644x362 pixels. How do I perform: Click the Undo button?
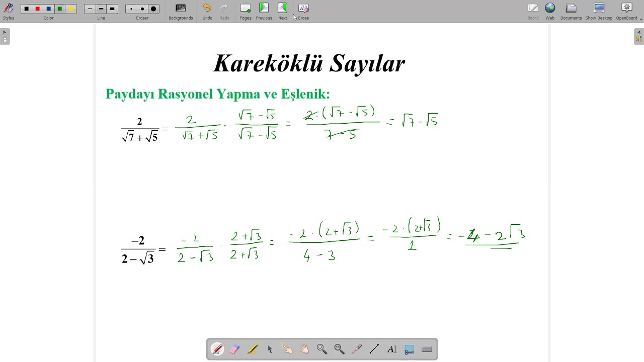(207, 11)
